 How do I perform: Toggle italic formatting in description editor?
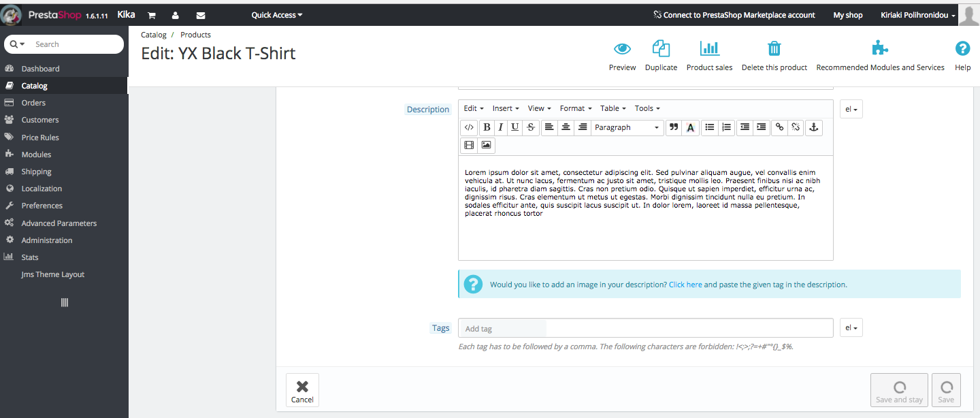pyautogui.click(x=501, y=127)
